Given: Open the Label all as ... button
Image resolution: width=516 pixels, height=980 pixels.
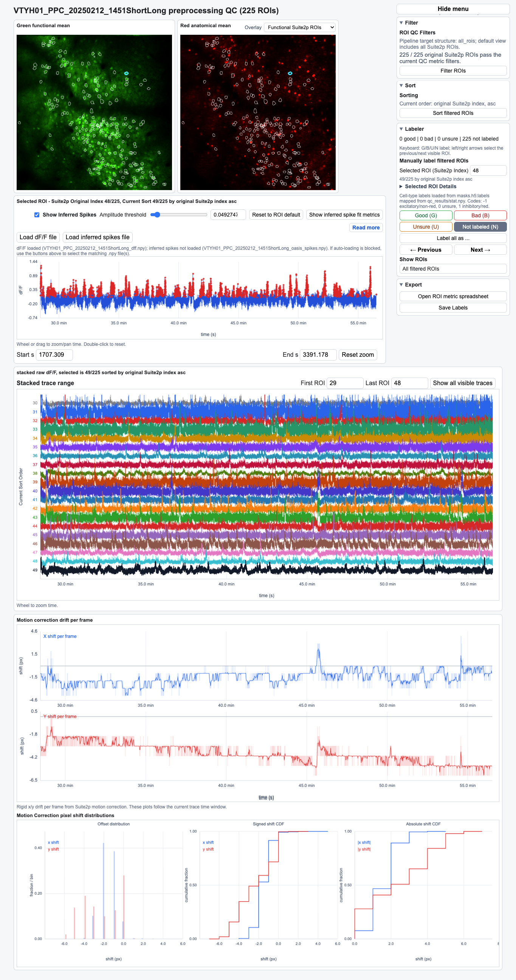Looking at the screenshot, I should (453, 238).
